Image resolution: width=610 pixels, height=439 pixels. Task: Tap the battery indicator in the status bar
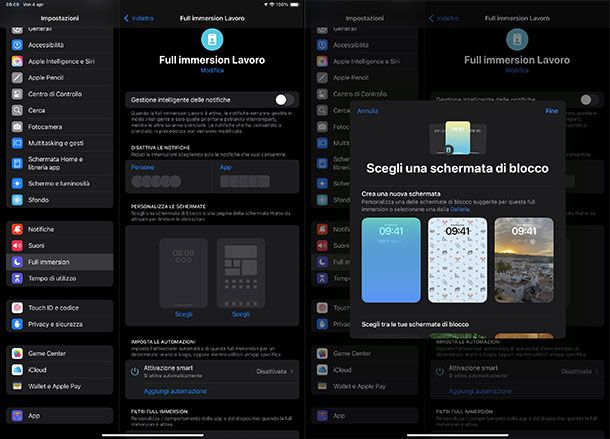pyautogui.click(x=295, y=5)
